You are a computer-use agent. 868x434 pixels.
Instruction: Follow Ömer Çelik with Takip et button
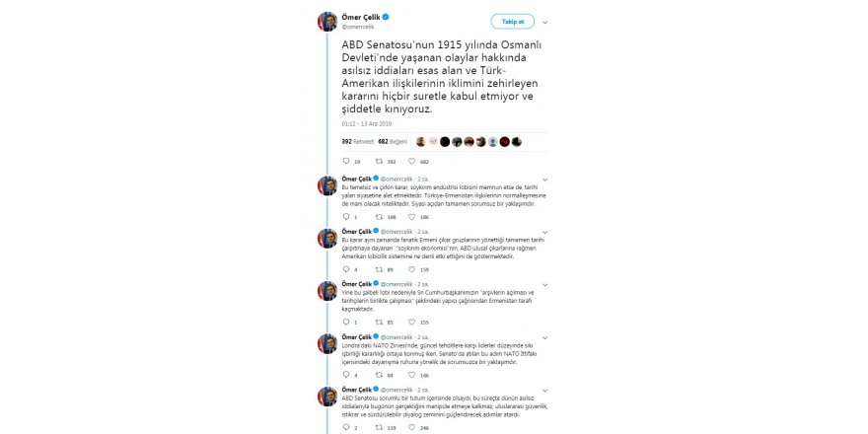coord(513,22)
